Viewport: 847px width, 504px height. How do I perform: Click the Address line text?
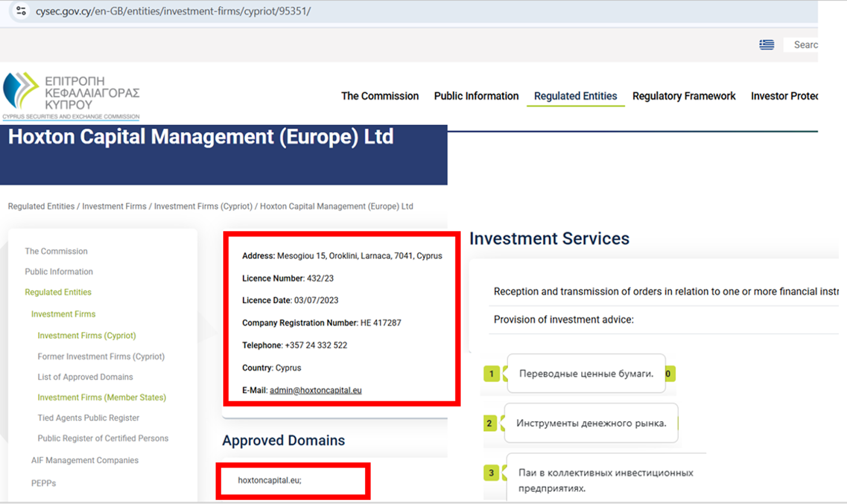(x=342, y=256)
